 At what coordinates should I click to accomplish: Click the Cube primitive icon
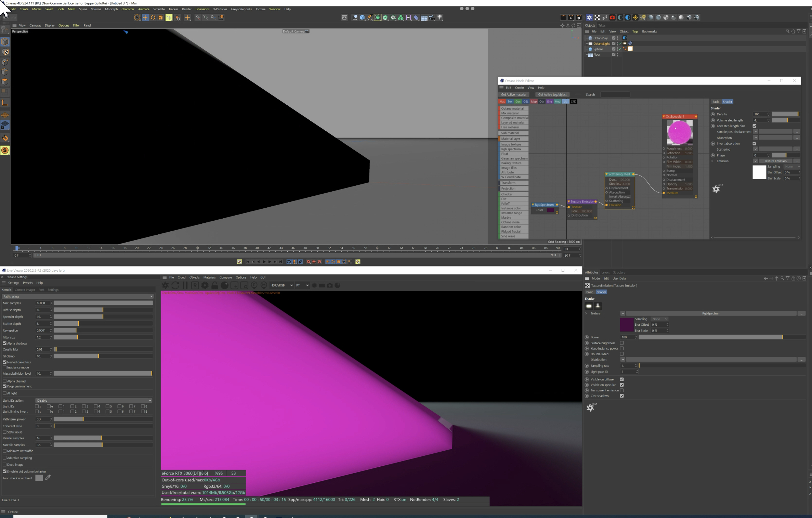click(x=362, y=17)
